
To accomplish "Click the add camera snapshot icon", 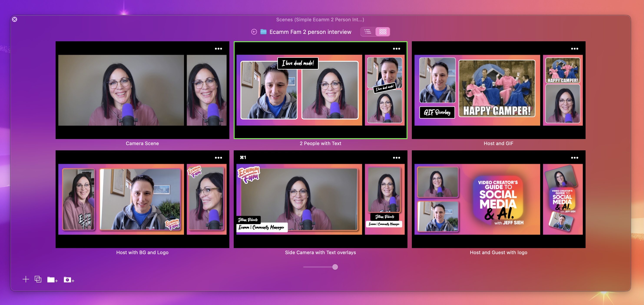I will [68, 280].
